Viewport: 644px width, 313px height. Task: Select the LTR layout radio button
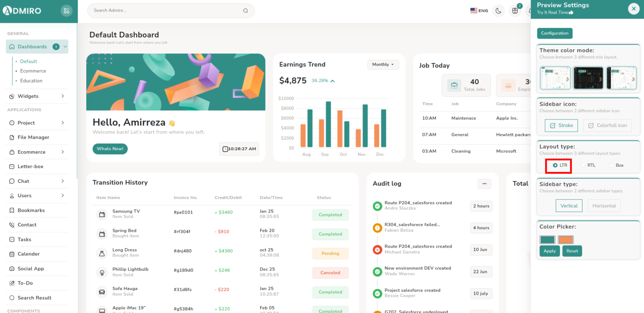[x=555, y=165]
